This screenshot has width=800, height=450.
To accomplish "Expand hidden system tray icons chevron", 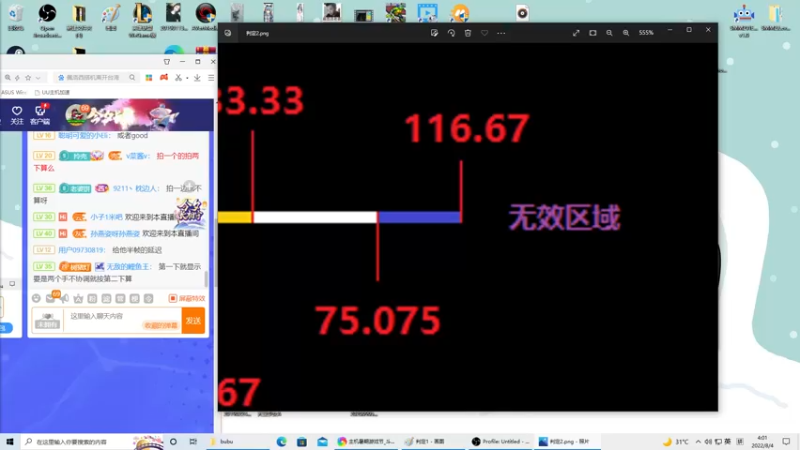I will click(698, 441).
